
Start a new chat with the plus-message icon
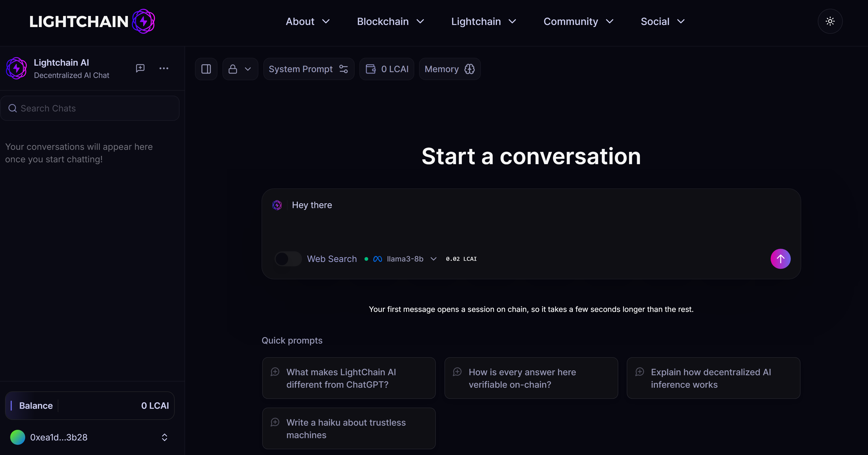[x=140, y=68]
